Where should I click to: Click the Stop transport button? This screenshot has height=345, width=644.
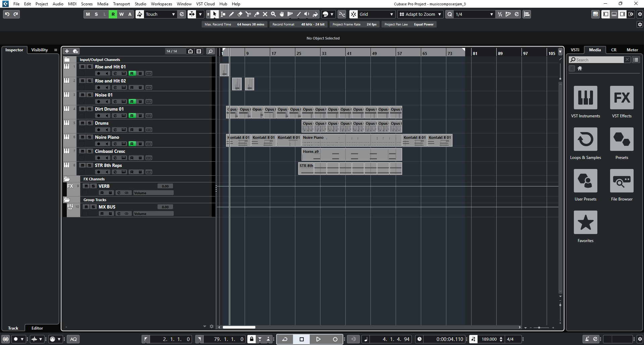click(x=301, y=339)
